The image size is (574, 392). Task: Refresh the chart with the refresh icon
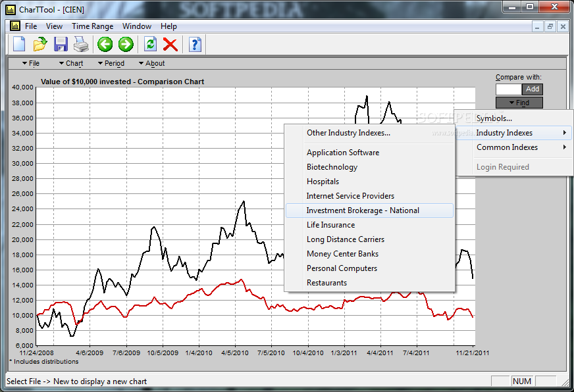(x=150, y=44)
